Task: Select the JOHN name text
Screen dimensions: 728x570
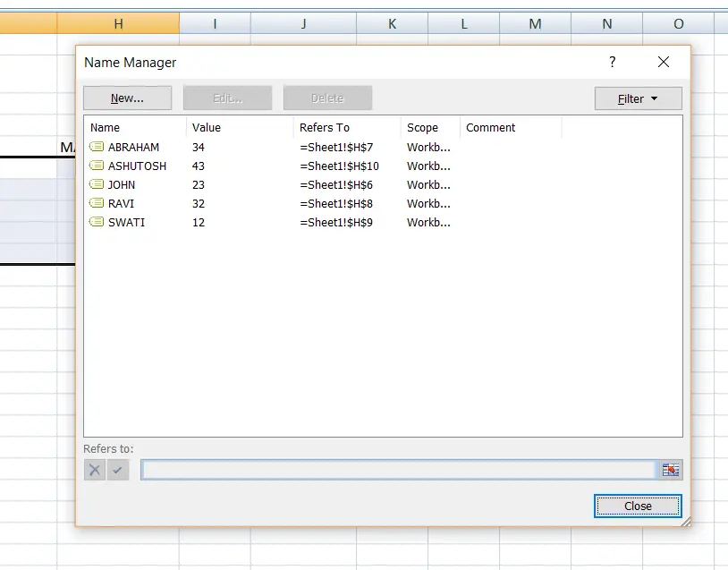Action: 122,185
